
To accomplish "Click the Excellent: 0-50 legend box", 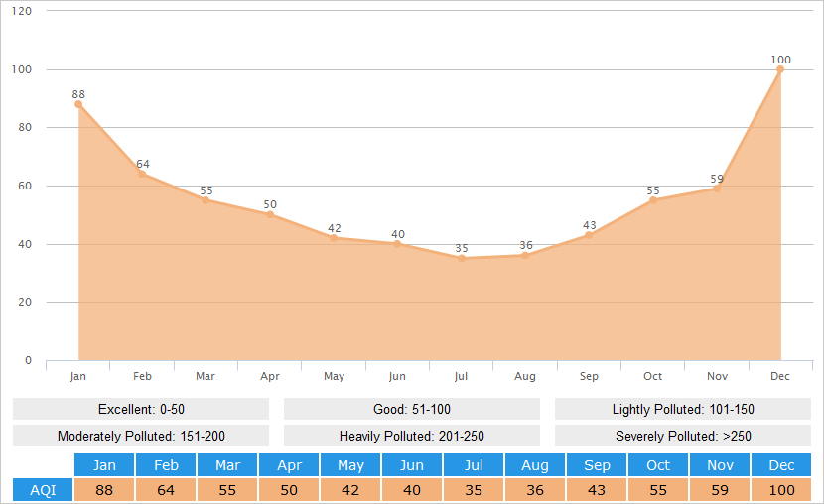I will [x=141, y=409].
